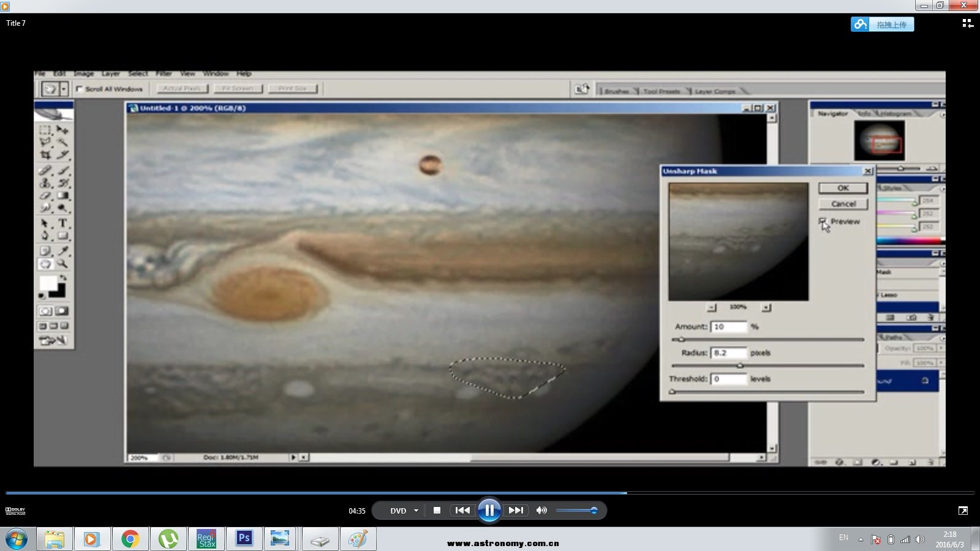The height and width of the screenshot is (551, 980).
Task: Click the Fit Screen button
Action: (238, 89)
